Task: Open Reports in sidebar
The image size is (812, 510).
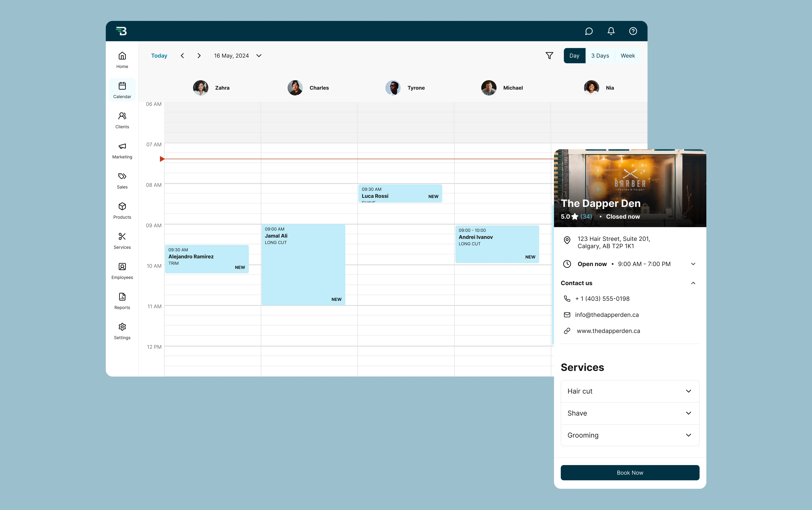Action: click(x=122, y=301)
